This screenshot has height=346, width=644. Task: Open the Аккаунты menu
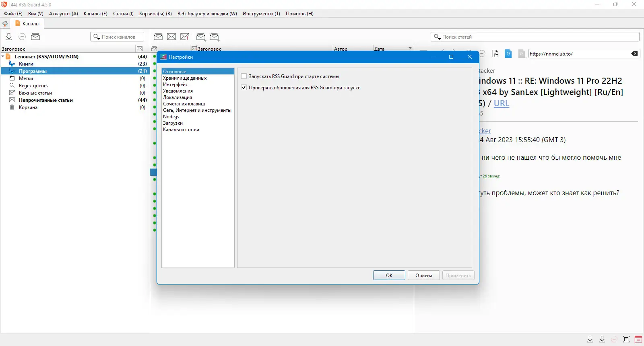coord(63,14)
